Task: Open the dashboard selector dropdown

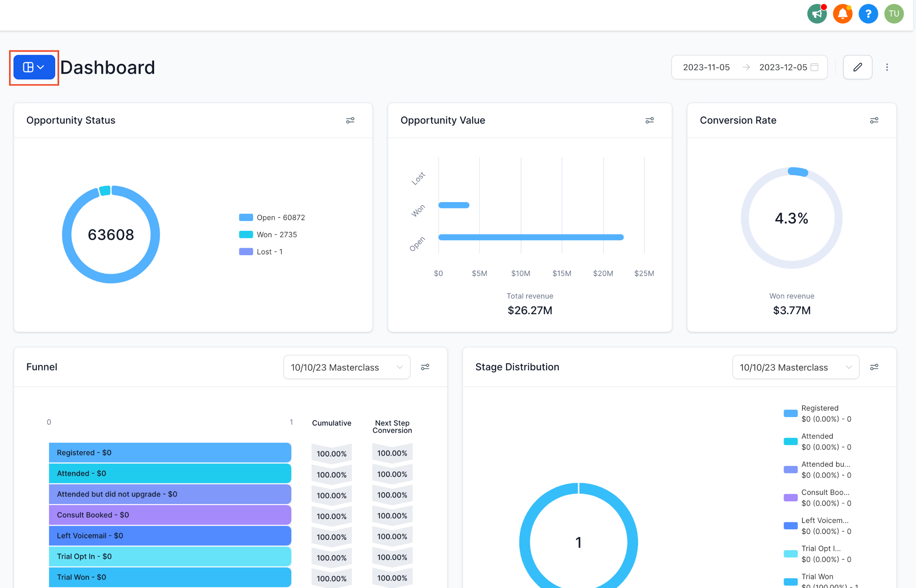Action: click(34, 67)
